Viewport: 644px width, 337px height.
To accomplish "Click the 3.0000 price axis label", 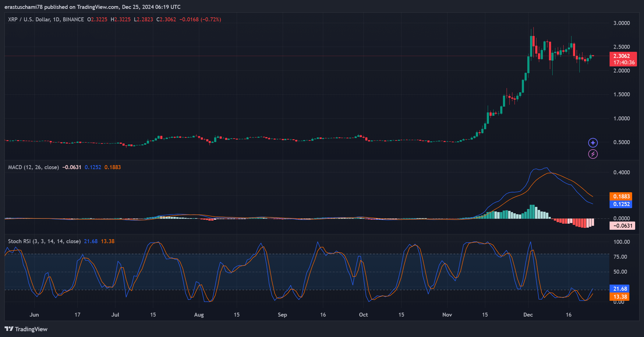I will pos(621,23).
